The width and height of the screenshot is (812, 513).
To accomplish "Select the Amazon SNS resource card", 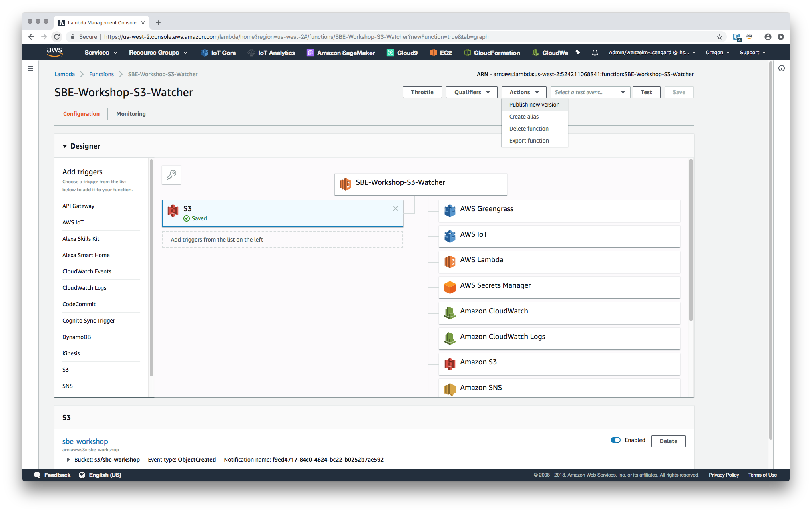I will pos(559,388).
